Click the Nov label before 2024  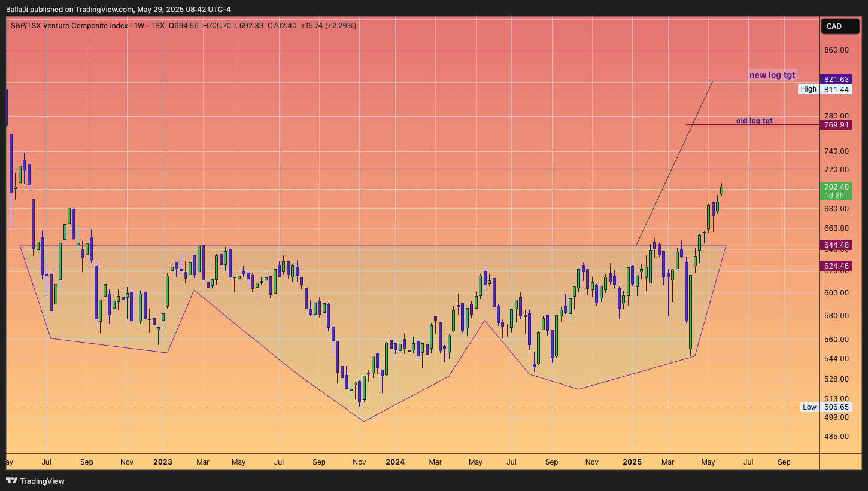pyautogui.click(x=359, y=462)
